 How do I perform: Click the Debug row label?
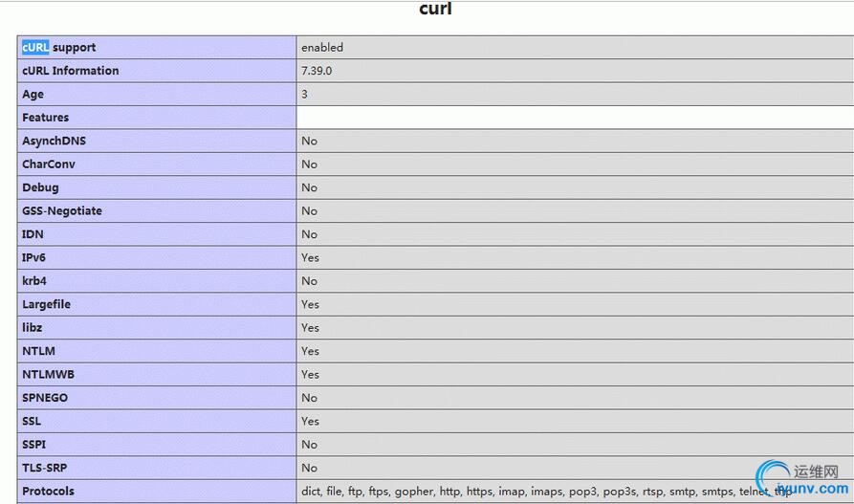(x=41, y=187)
